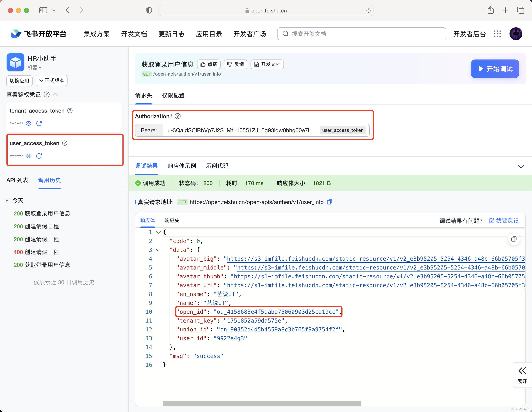Click the 搜索开发文档 search field

pyautogui.click(x=361, y=34)
